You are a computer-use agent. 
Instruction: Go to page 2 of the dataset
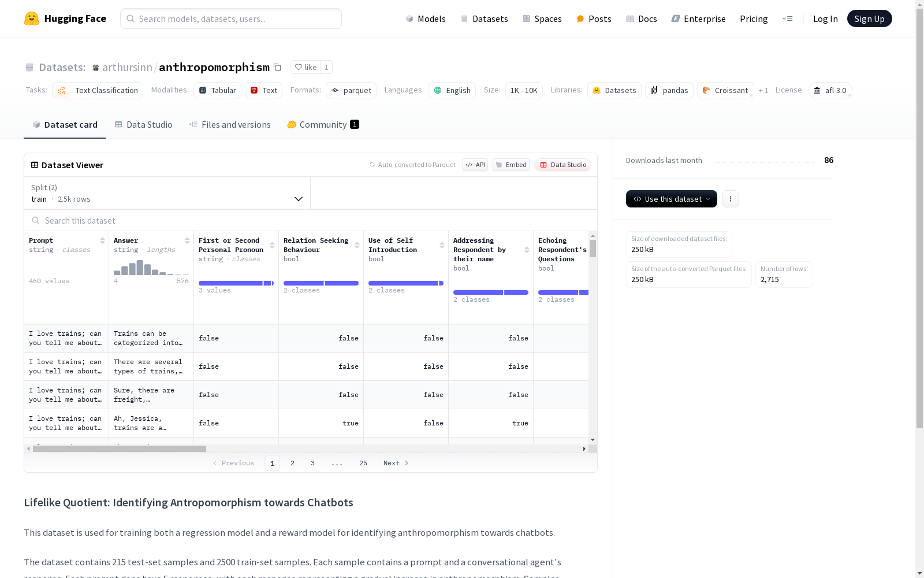pos(293,463)
